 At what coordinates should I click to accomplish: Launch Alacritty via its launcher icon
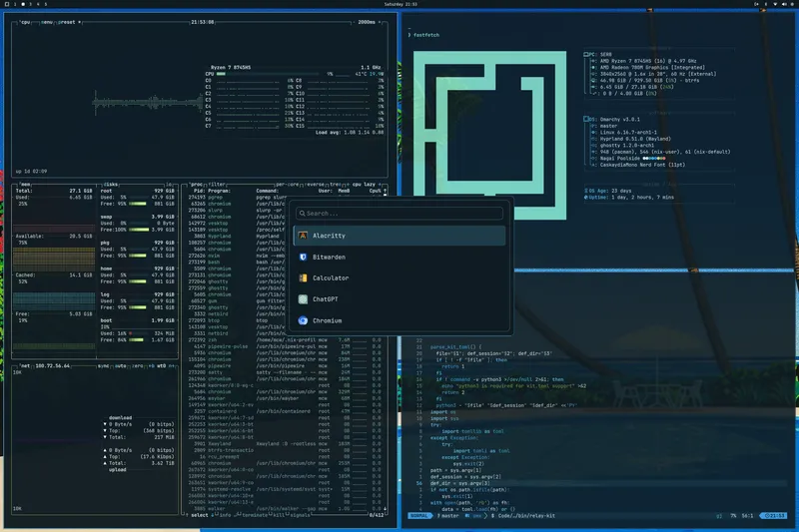coord(303,236)
